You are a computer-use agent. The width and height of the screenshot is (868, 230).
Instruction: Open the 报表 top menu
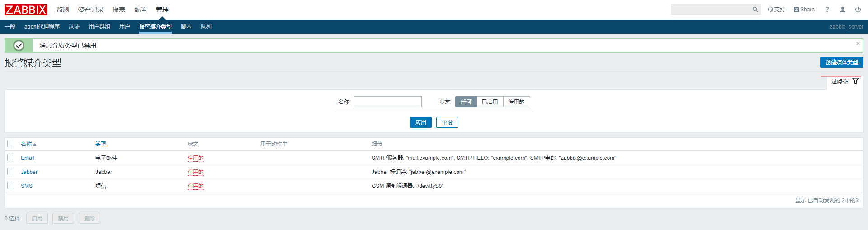(x=119, y=10)
